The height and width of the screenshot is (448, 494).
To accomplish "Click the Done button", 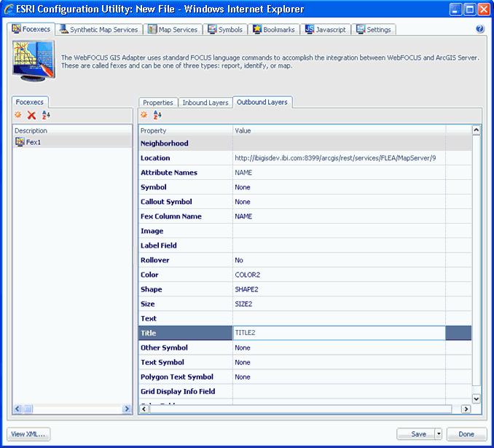I will pyautogui.click(x=466, y=434).
